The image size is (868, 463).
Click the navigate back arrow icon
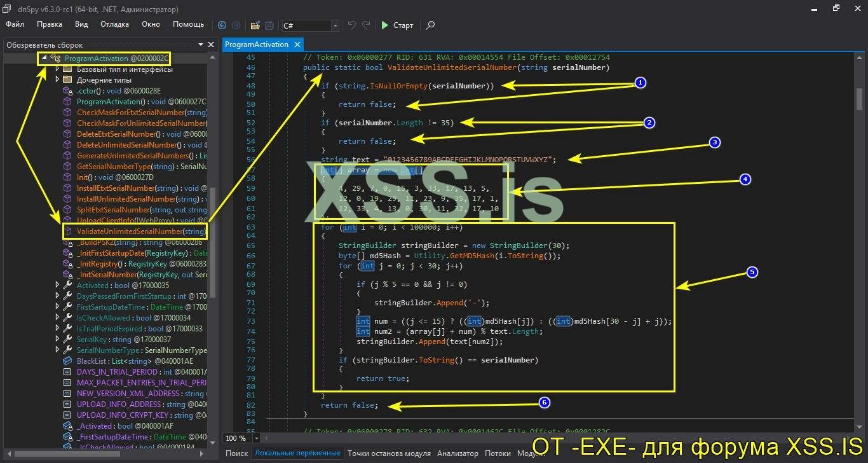(222, 25)
